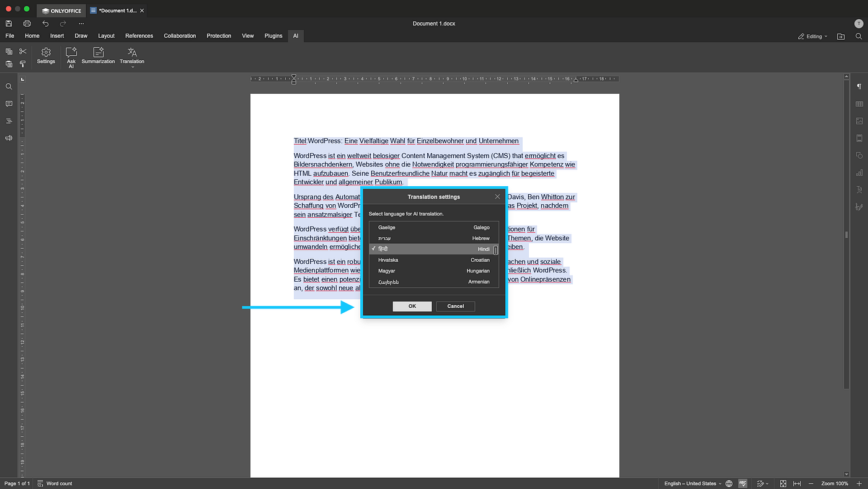Zoom in with the plus button
Image resolution: width=868 pixels, height=489 pixels.
tap(859, 483)
